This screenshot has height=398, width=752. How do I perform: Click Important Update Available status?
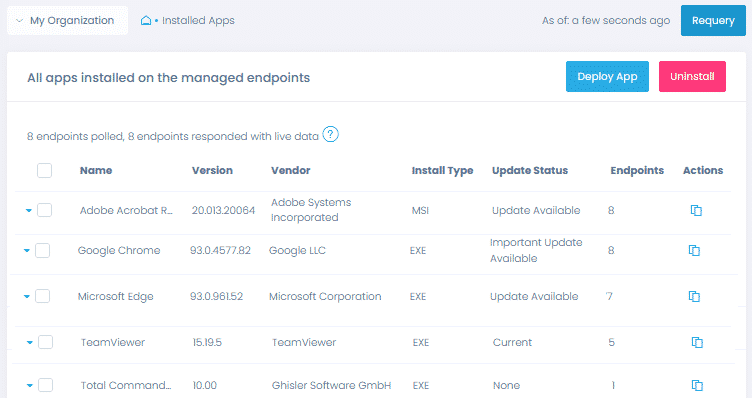(536, 250)
